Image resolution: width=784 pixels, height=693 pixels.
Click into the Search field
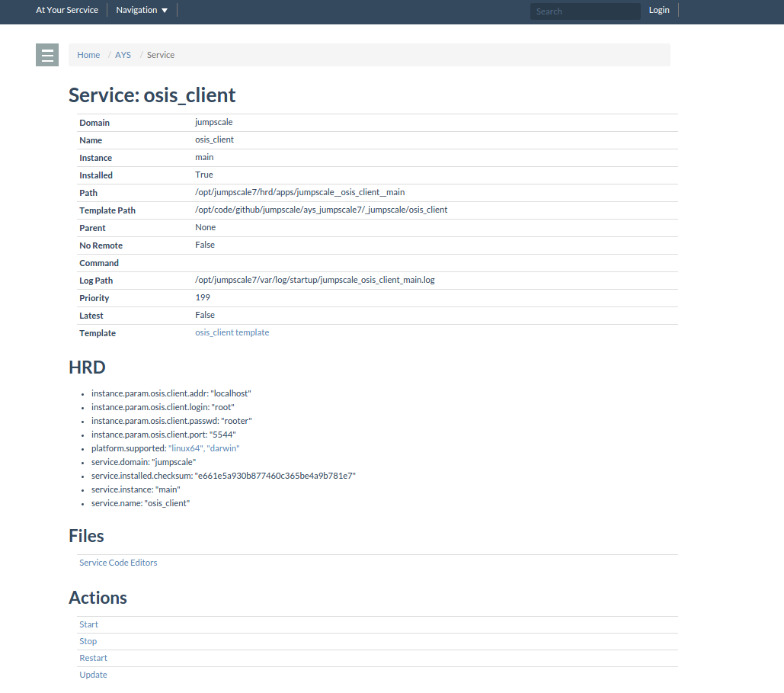point(584,11)
